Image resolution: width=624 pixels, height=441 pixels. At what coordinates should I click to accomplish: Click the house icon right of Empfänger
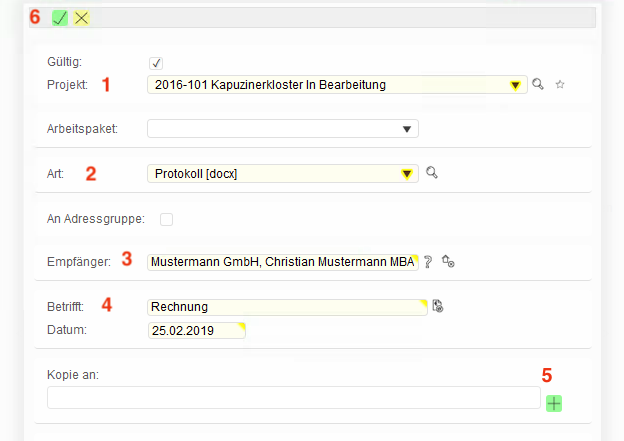pyautogui.click(x=448, y=262)
